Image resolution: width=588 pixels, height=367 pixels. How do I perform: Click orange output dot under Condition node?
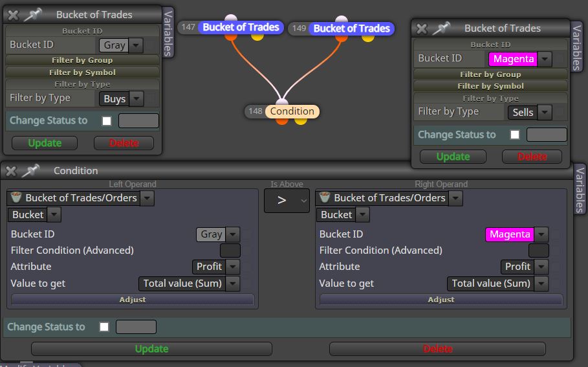click(282, 121)
